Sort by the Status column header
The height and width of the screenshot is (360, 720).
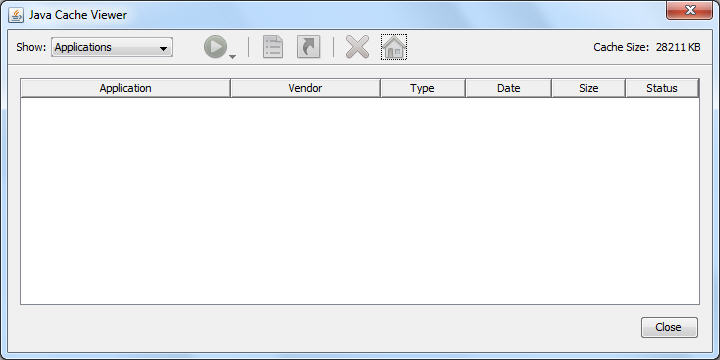662,88
